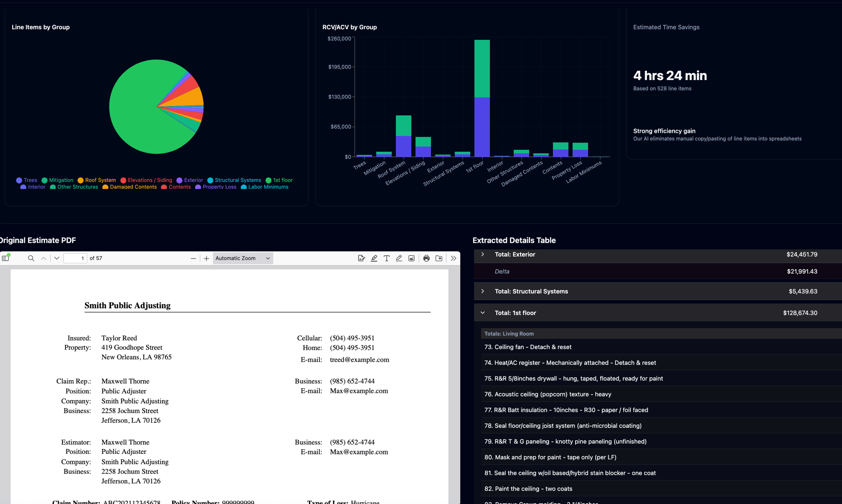The height and width of the screenshot is (504, 842).
Task: Expand the More Tools overflow menu
Action: (453, 258)
